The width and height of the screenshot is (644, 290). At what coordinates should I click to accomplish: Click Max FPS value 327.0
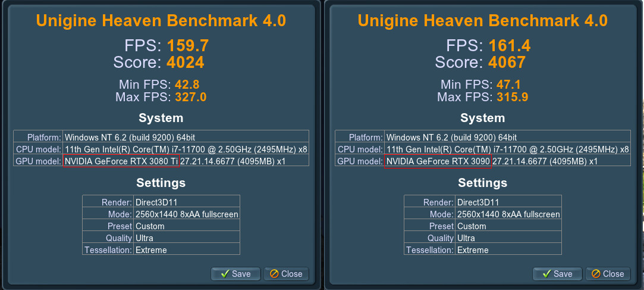[x=190, y=98]
